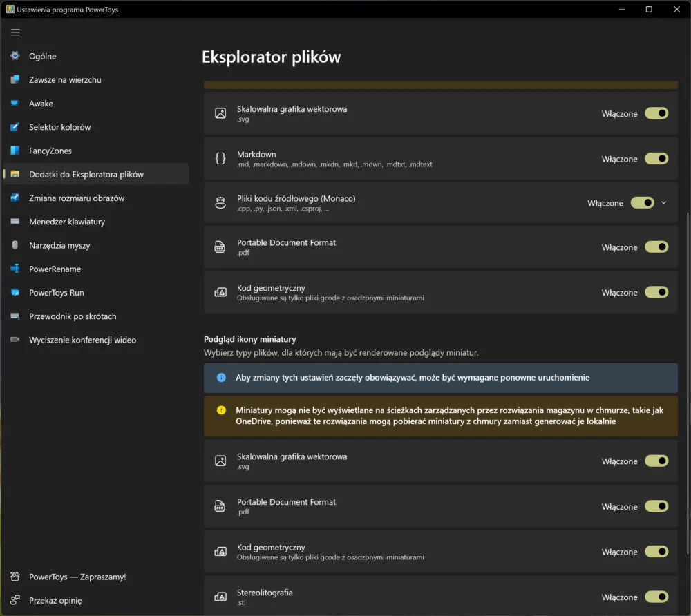The image size is (691, 616).
Task: Switch off Monaco source code preview
Action: [x=642, y=202]
